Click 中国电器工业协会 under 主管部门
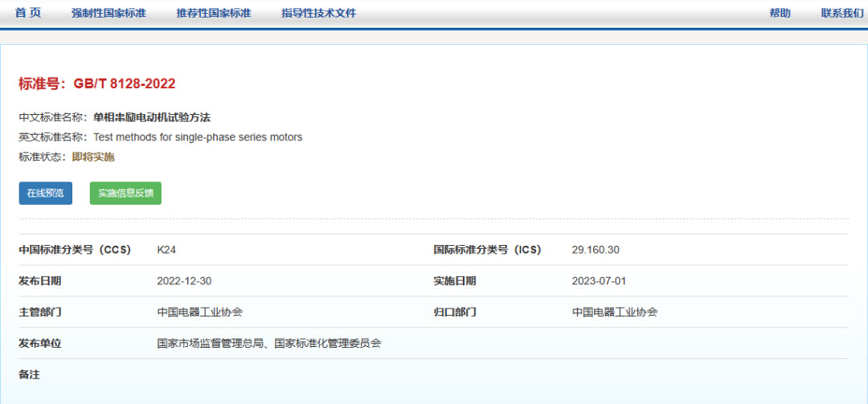Screen dimensions: 868x404 (200, 312)
